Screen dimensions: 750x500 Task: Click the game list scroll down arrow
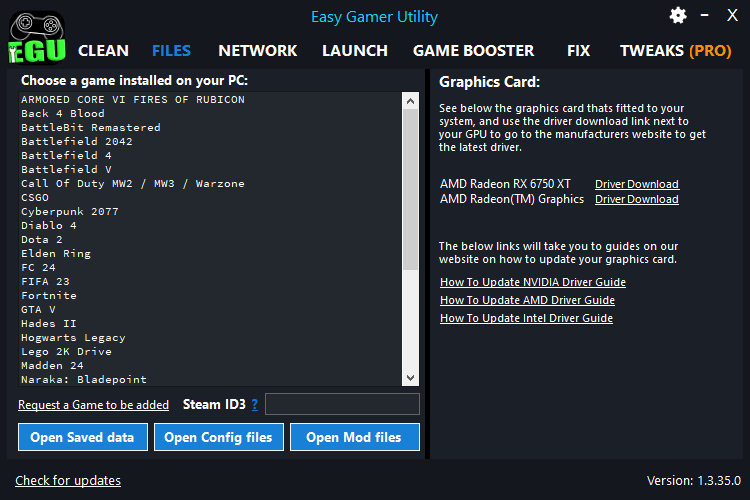[410, 378]
